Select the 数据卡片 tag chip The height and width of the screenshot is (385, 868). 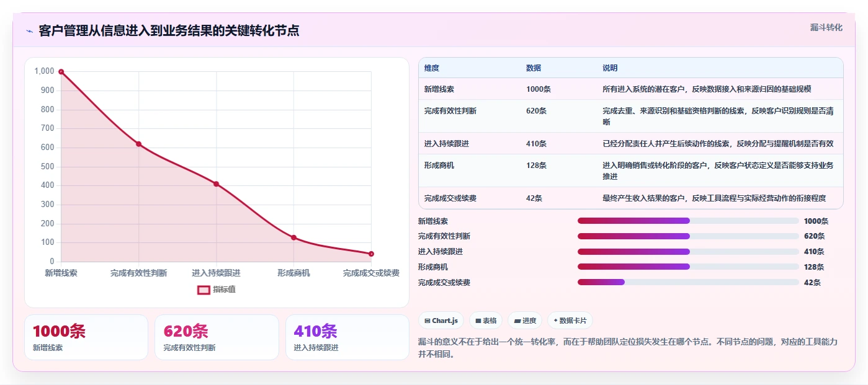[570, 321]
